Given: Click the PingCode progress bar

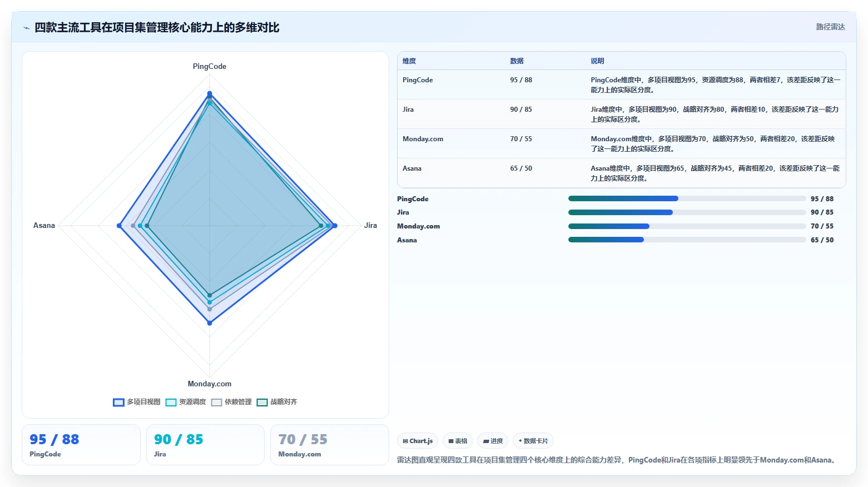Looking at the screenshot, I should tap(687, 198).
